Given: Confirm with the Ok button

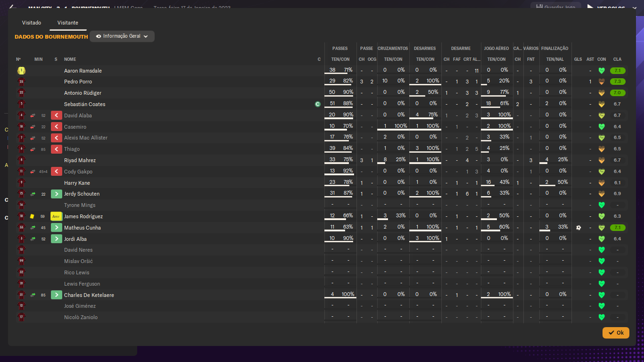Looking at the screenshot, I should (x=616, y=333).
